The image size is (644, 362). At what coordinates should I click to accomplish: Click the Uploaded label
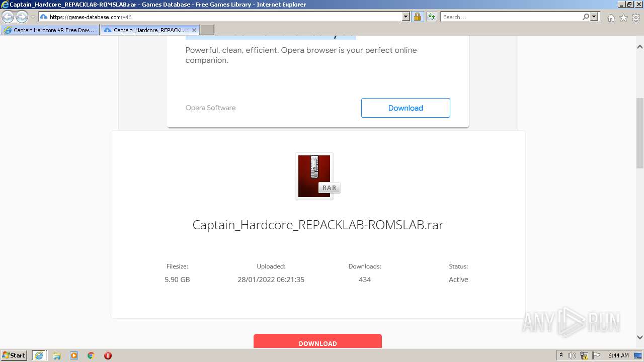coord(271,266)
